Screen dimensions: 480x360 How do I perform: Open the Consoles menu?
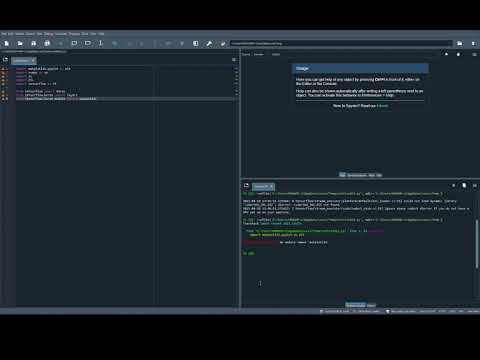click(x=61, y=34)
